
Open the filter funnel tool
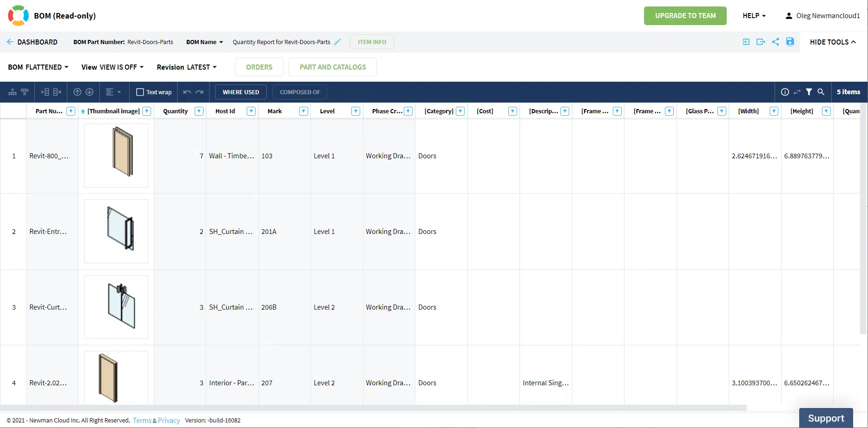point(809,92)
